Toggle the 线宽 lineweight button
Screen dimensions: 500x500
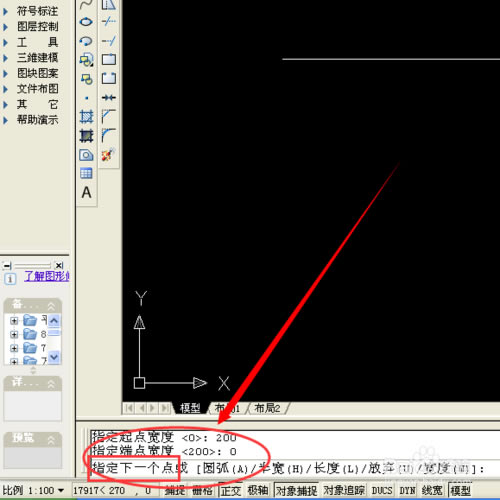pyautogui.click(x=432, y=490)
